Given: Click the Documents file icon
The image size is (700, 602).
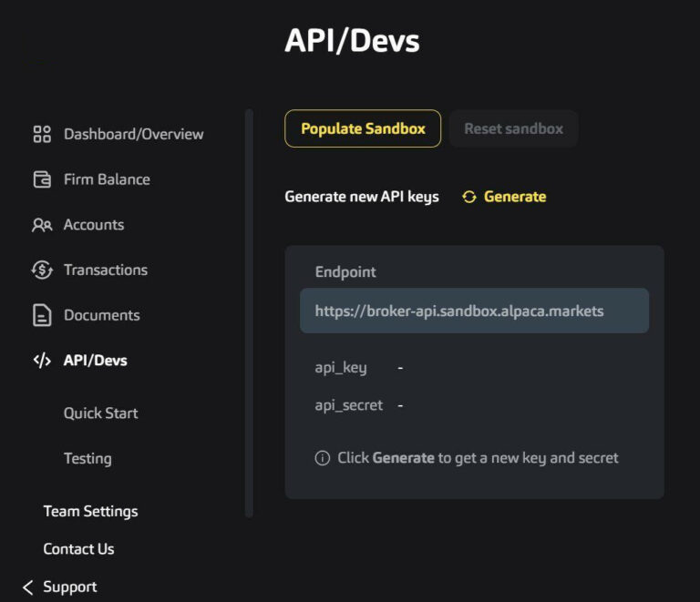Looking at the screenshot, I should click(x=42, y=315).
